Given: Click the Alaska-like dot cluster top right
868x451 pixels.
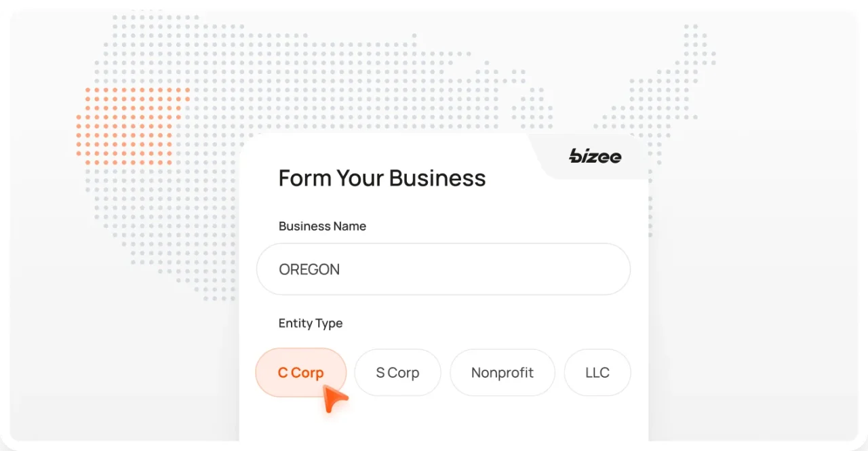Looking at the screenshot, I should [695, 37].
